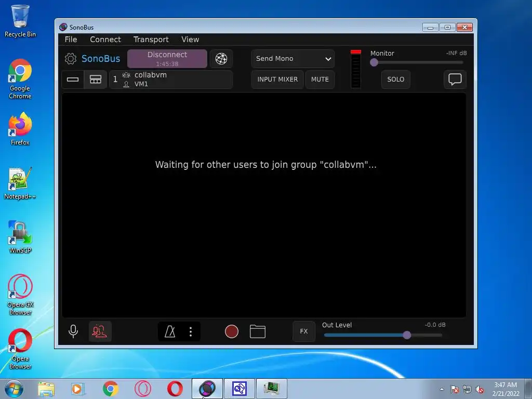This screenshot has width=532, height=399.
Task: Show hidden tray icons arrow
Action: [442, 389]
